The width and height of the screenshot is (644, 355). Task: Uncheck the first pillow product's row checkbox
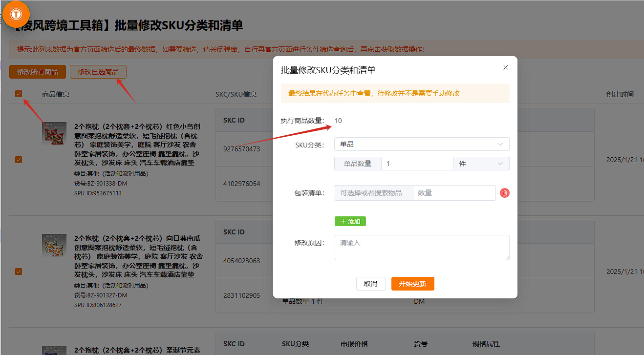click(x=19, y=159)
